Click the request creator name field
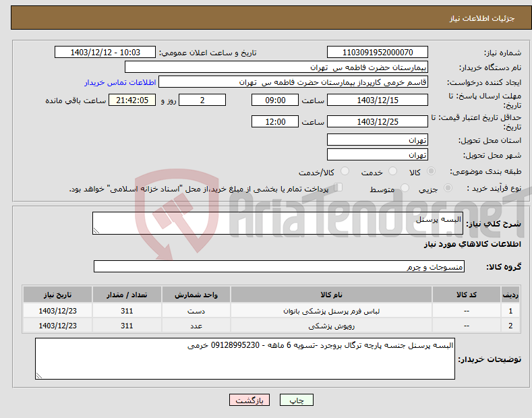 click(293, 82)
